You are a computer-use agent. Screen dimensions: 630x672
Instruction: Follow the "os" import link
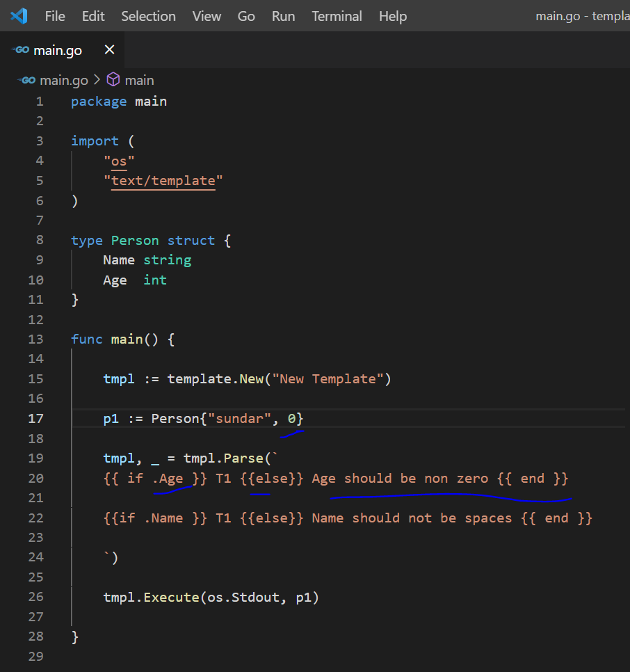[x=119, y=161]
